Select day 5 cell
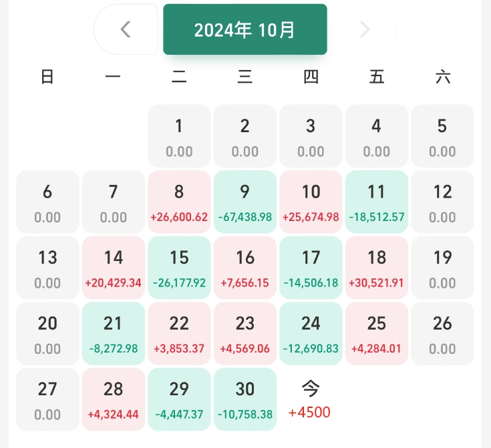The width and height of the screenshot is (491, 448). point(442,136)
